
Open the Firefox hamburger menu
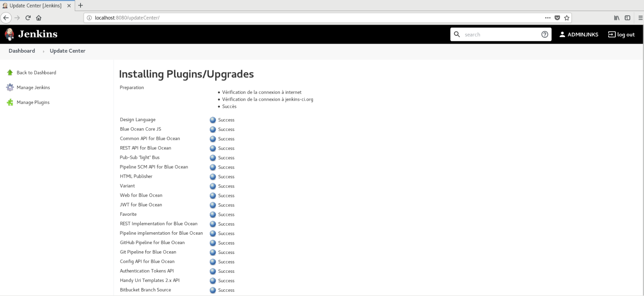pyautogui.click(x=640, y=18)
